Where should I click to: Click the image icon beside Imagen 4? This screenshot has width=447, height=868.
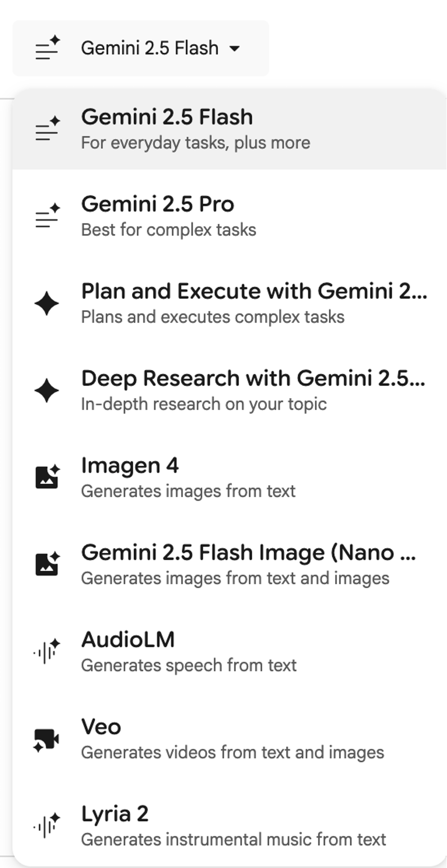[47, 477]
